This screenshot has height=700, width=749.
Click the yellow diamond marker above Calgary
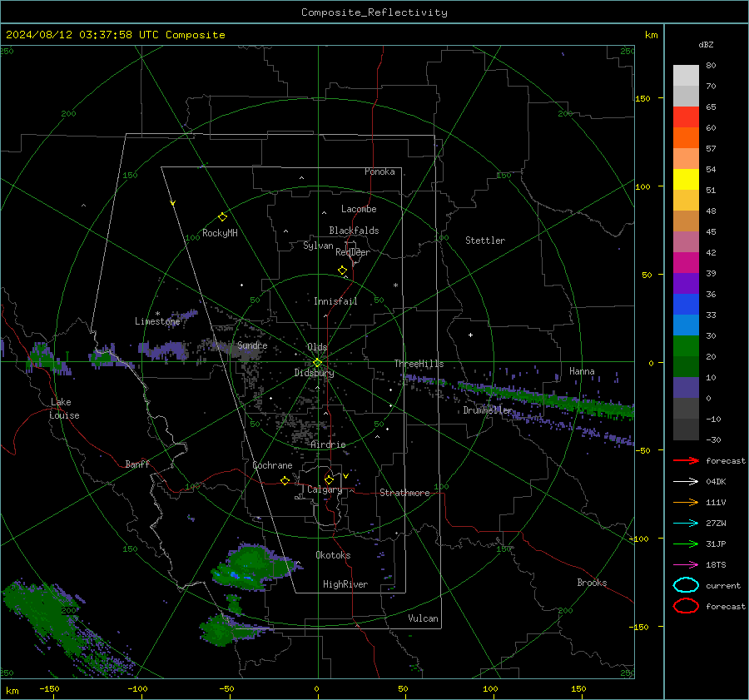[x=329, y=479]
